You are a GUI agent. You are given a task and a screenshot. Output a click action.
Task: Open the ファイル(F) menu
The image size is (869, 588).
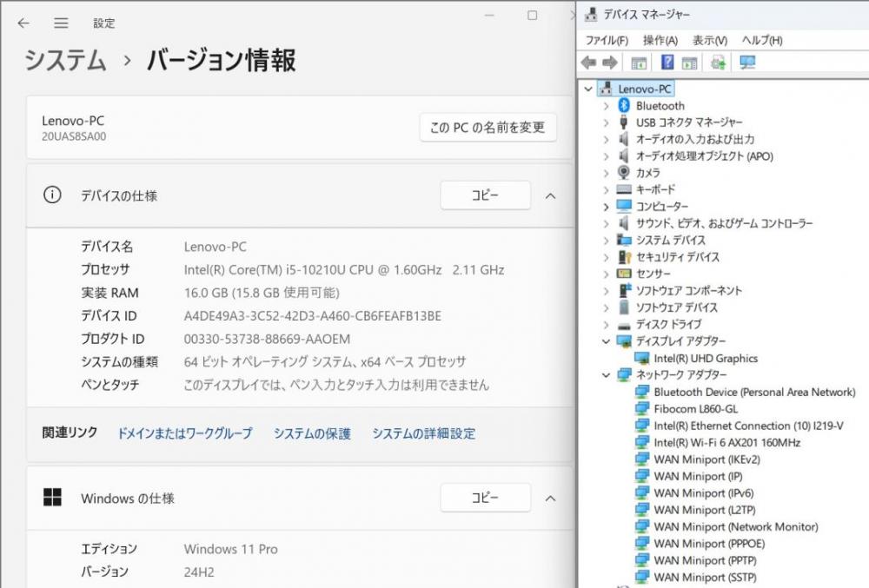607,40
